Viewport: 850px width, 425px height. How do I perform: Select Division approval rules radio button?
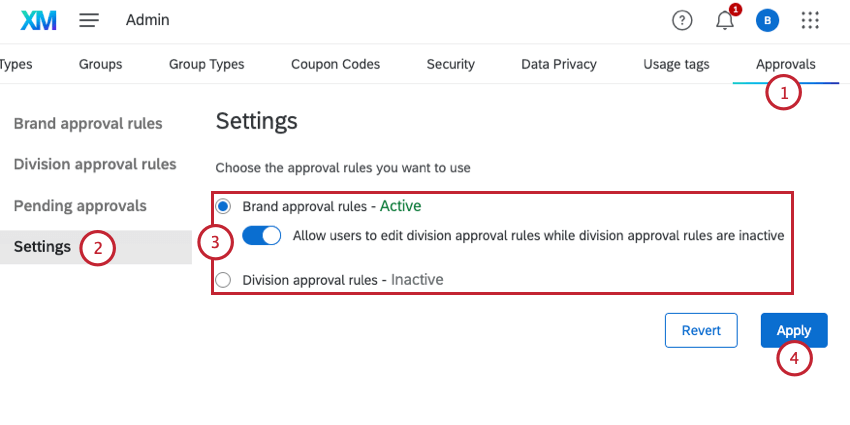click(224, 280)
